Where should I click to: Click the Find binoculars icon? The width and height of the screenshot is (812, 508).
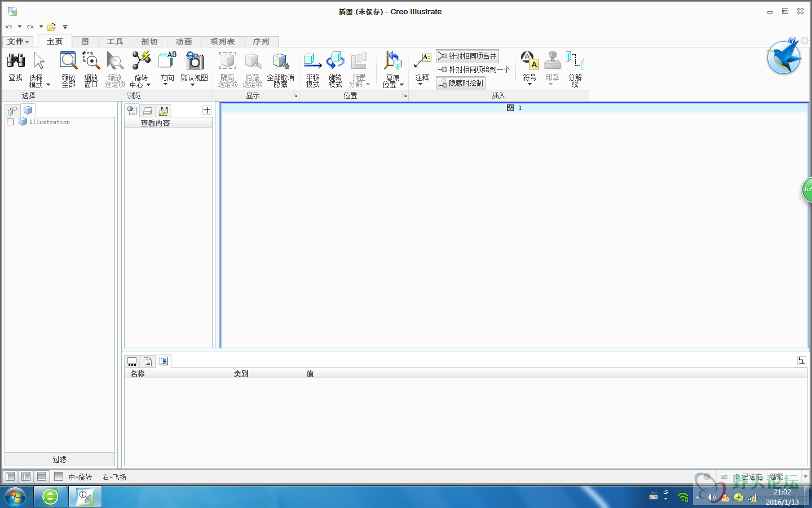(16, 61)
